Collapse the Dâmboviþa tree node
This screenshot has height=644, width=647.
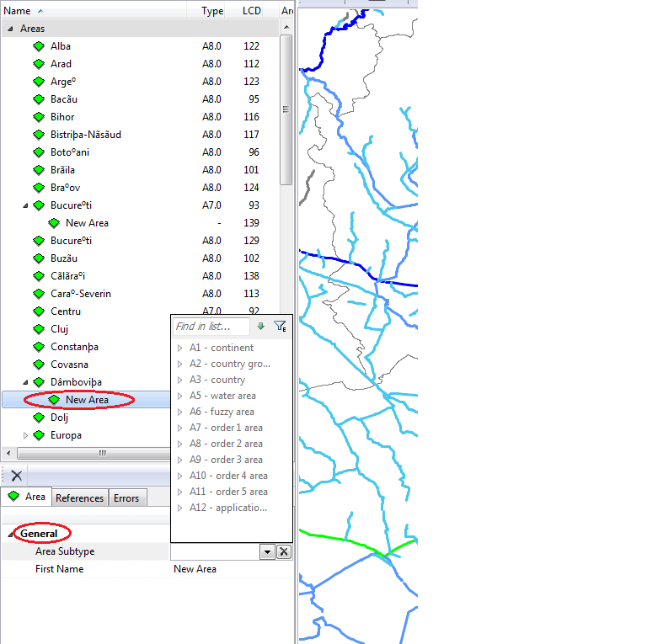point(25,382)
